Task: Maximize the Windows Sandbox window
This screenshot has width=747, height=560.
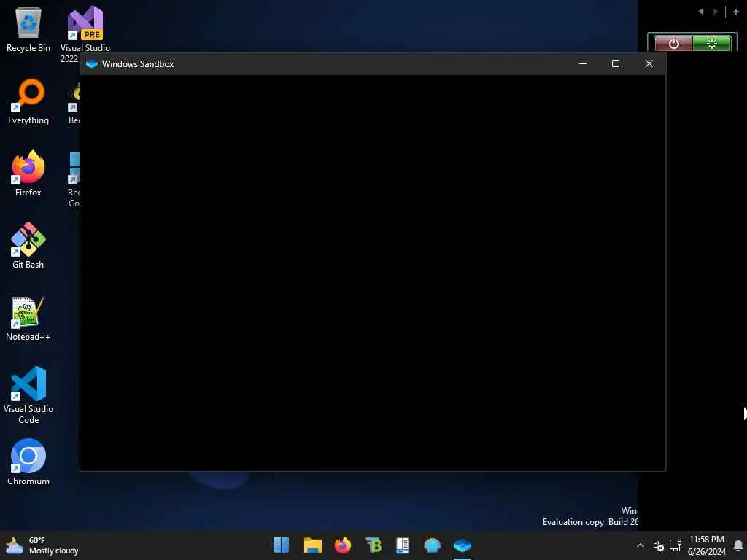Action: pyautogui.click(x=616, y=63)
